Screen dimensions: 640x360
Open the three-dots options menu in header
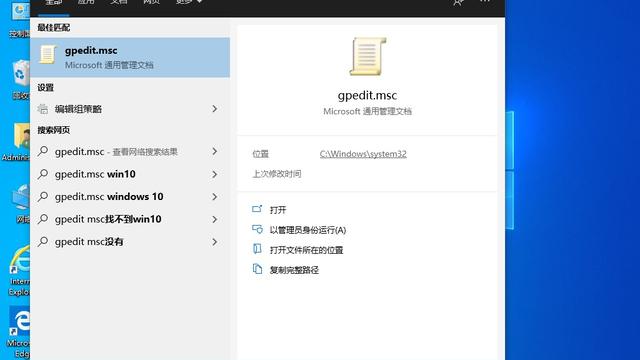click(485, 2)
